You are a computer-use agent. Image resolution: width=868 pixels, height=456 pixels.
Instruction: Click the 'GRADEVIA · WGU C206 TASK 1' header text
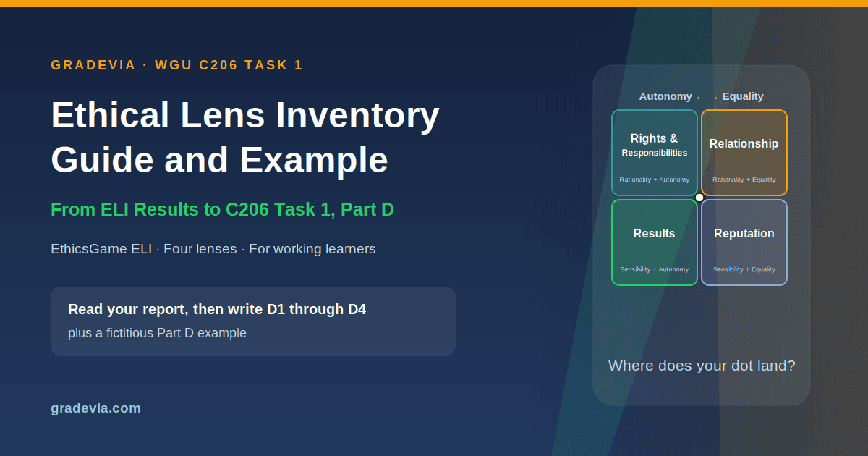177,65
